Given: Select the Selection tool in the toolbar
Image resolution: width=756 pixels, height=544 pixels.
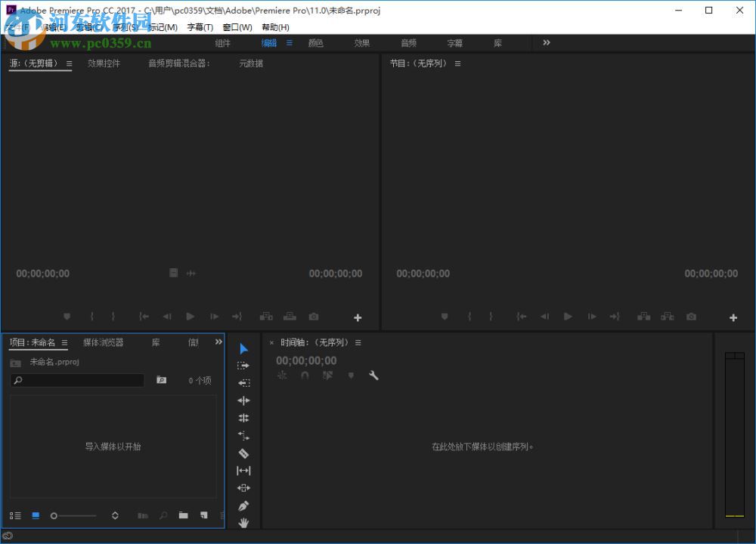Looking at the screenshot, I should point(243,348).
